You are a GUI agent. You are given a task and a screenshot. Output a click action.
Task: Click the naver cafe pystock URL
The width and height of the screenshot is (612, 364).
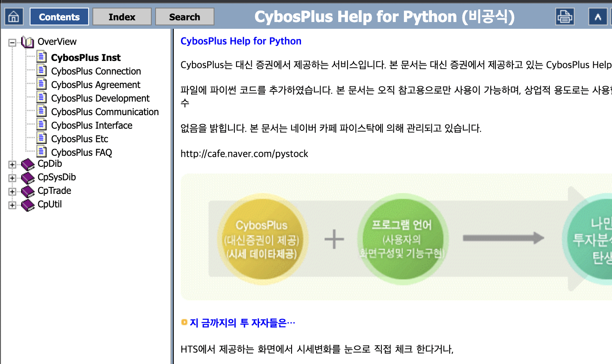pos(244,153)
